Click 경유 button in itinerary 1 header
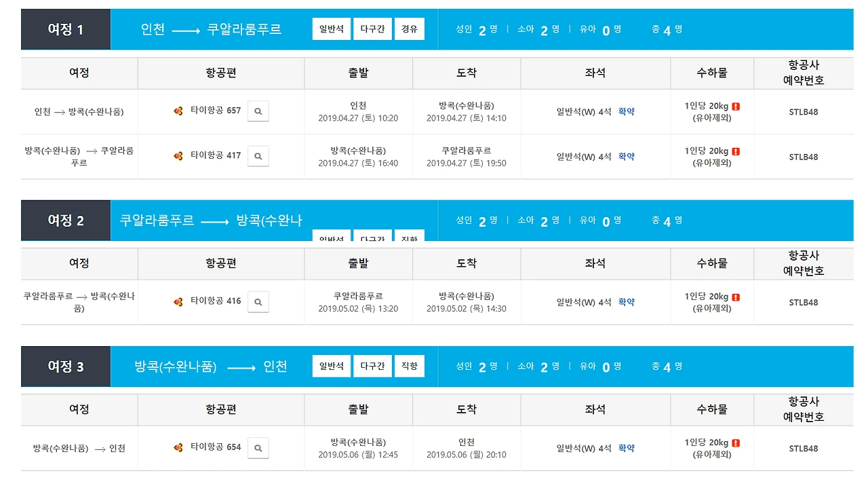This screenshot has height=486, width=868. click(410, 29)
